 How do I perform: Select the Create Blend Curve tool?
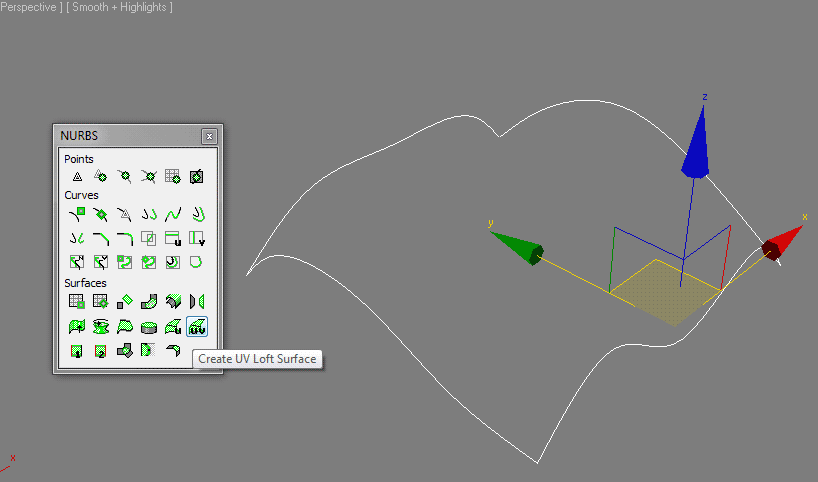(x=173, y=214)
